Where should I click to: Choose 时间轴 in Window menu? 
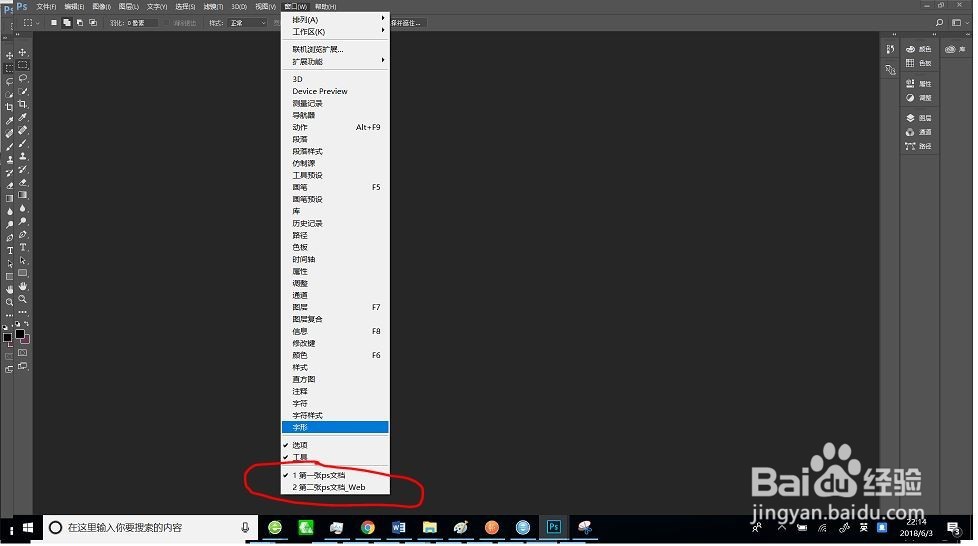(335, 260)
